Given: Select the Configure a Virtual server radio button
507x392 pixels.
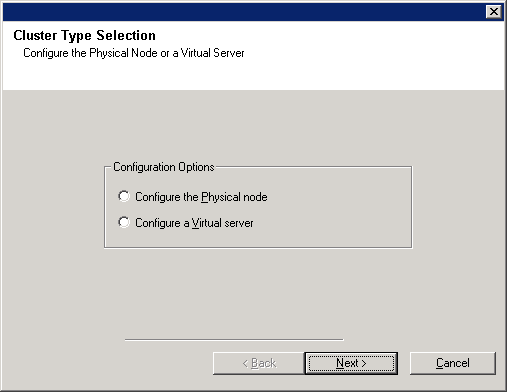Looking at the screenshot, I should coord(124,222).
